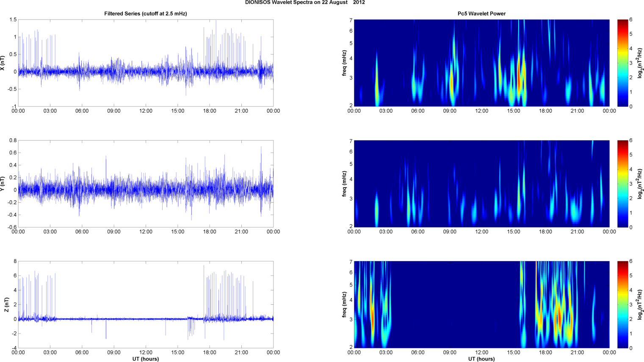Click 'freq (mHz)' label of the X spectrogram
644x362 pixels.
(344, 63)
